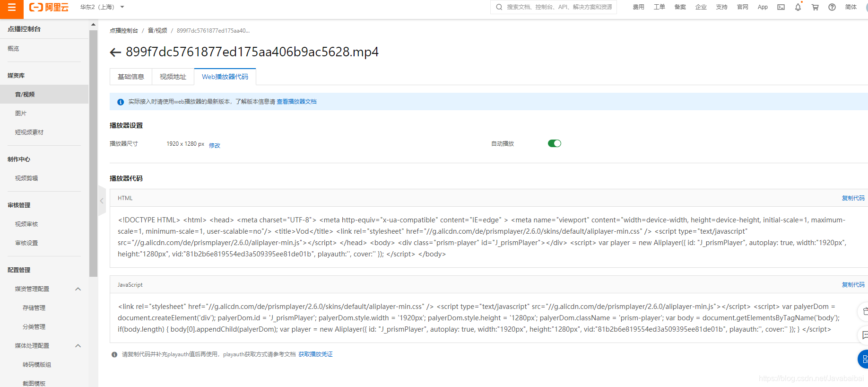This screenshot has height=387, width=868.
Task: Open the shopping cart
Action: (x=815, y=7)
